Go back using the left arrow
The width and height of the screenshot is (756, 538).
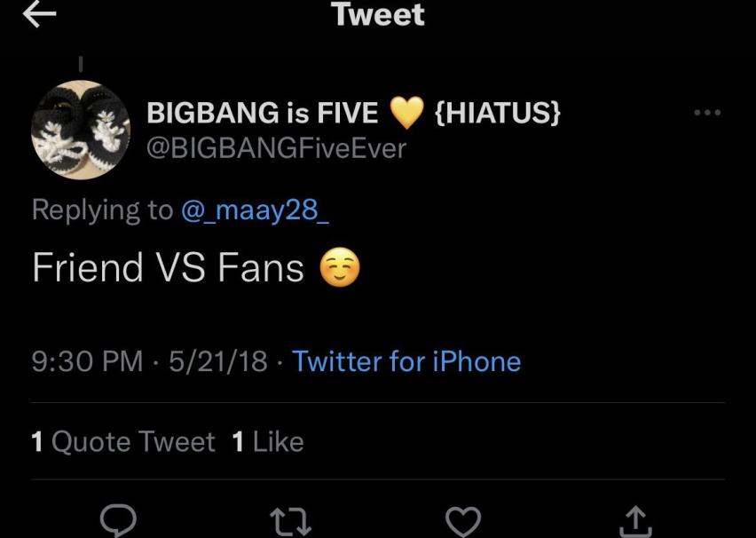[40, 15]
